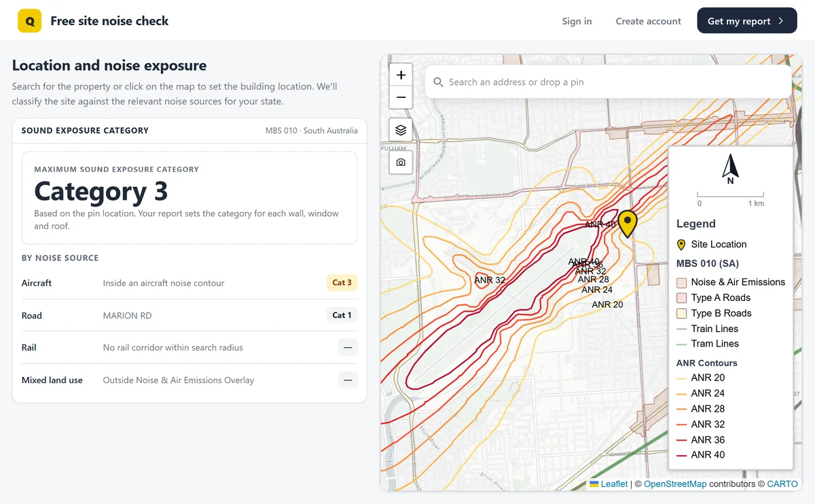Click the Category 3 heading
Image resolution: width=815 pixels, height=504 pixels.
coord(101,192)
